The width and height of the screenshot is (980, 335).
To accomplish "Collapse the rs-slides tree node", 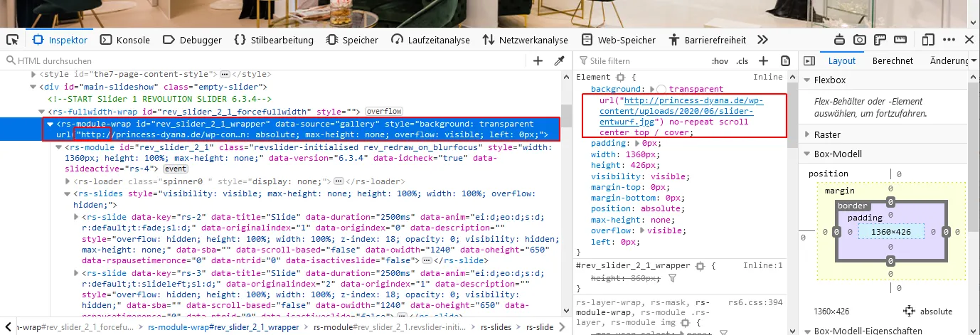I will [x=68, y=193].
